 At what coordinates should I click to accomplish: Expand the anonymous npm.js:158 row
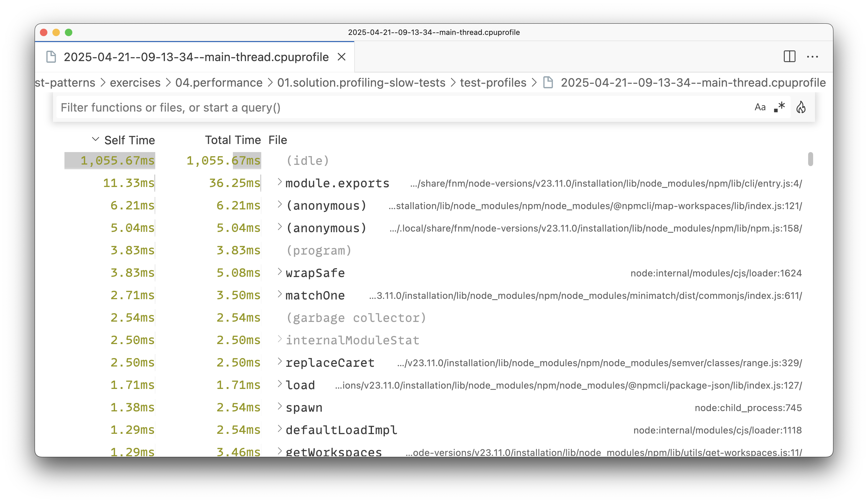coord(280,227)
